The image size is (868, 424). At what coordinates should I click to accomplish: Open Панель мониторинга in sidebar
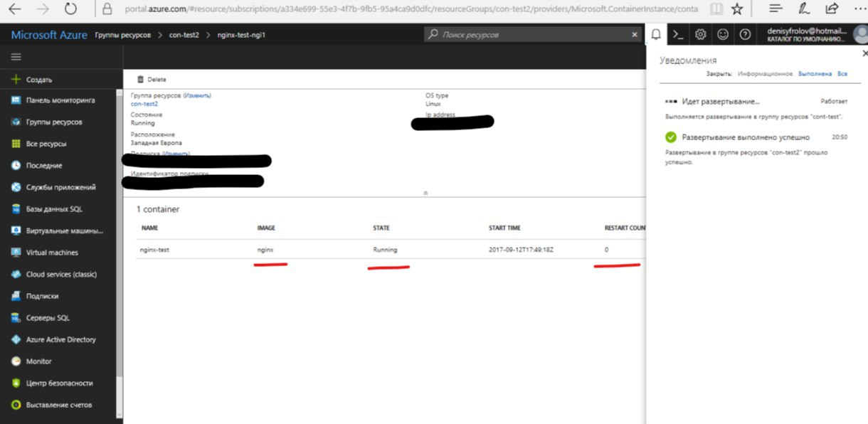coord(60,100)
